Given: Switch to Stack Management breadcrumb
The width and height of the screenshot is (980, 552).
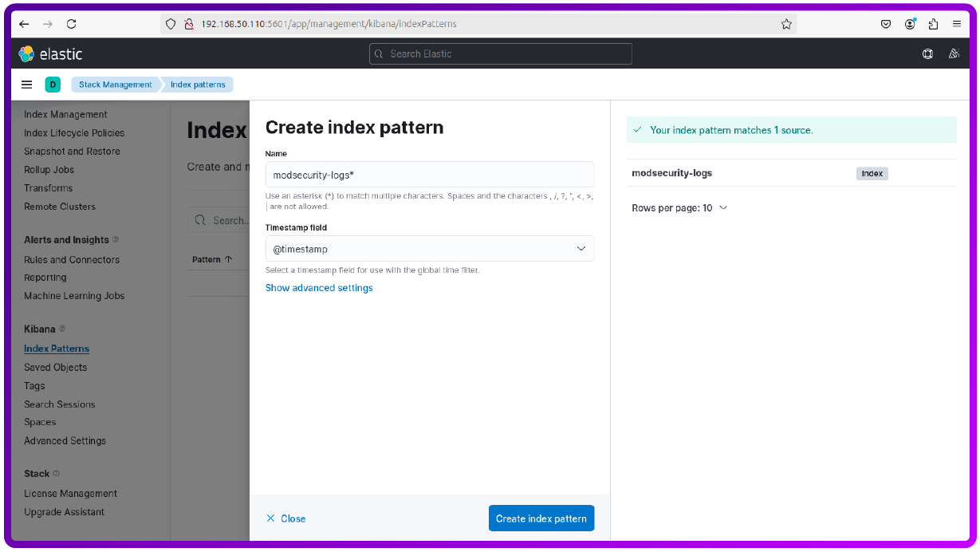Looking at the screenshot, I should (x=116, y=84).
